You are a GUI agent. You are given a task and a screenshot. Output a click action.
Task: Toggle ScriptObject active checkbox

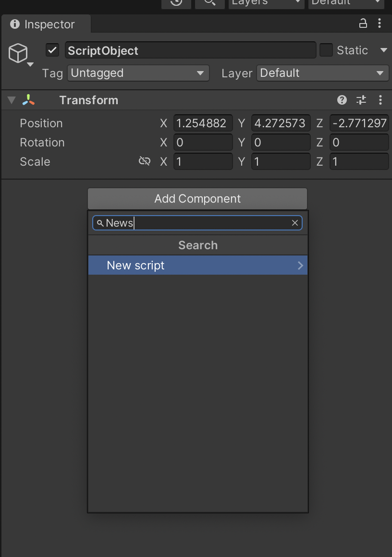[x=52, y=50]
